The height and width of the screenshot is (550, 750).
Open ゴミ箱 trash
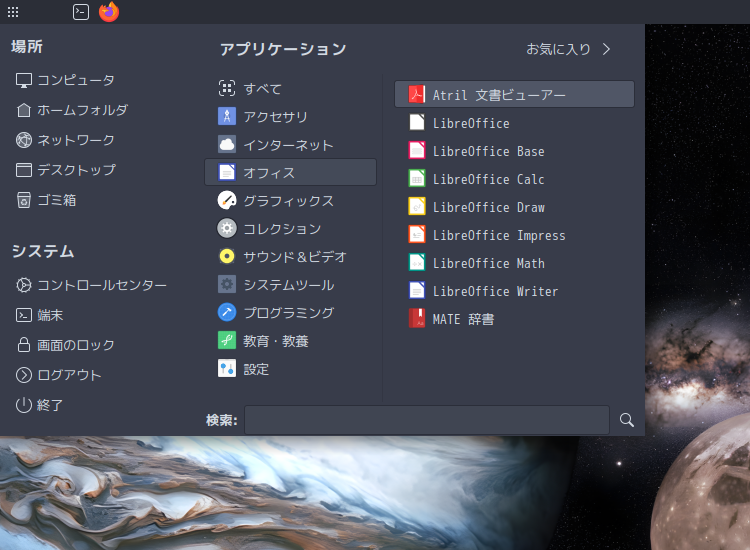(x=46, y=200)
